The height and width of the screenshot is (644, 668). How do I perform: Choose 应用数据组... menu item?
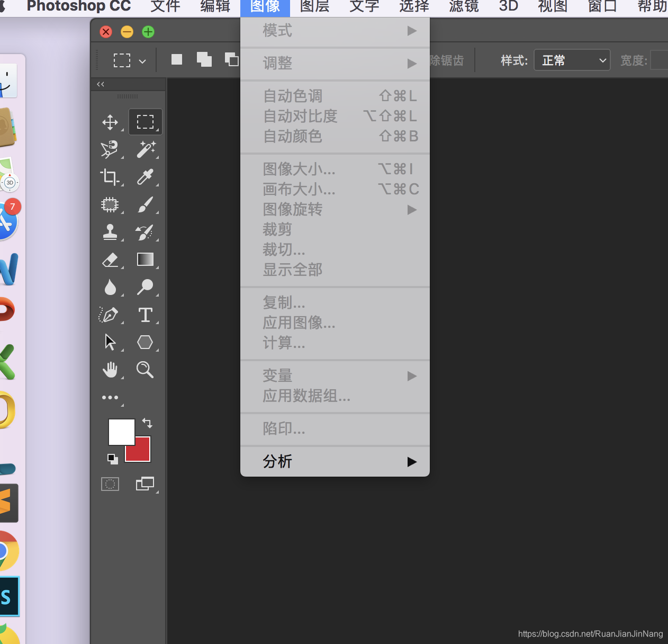pos(335,396)
